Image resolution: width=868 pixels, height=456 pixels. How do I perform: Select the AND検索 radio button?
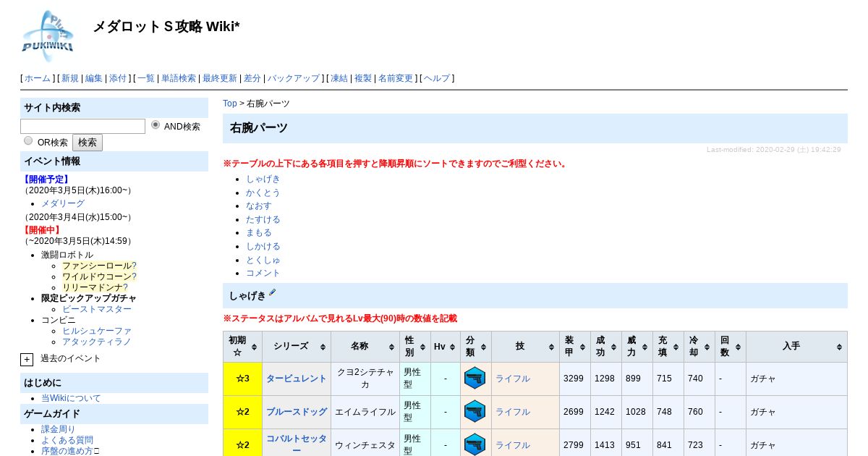coord(156,125)
